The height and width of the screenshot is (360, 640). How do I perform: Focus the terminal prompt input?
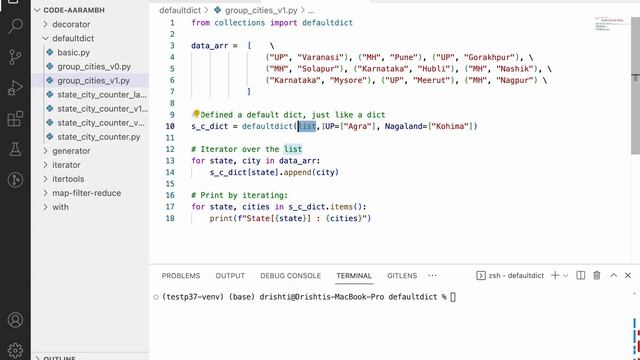(x=453, y=297)
